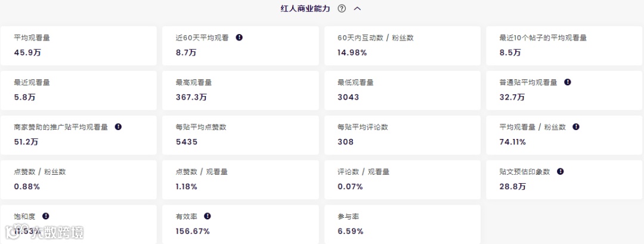Click info icon next to 普通贴平均观看量

(x=568, y=82)
